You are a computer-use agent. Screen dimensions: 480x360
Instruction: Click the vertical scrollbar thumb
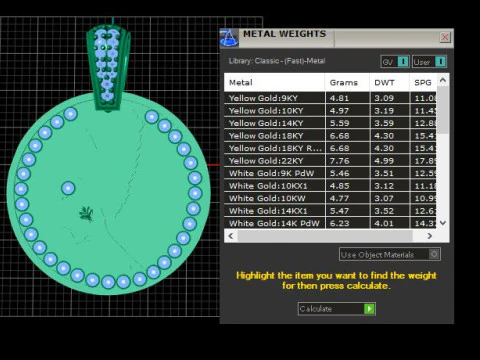pyautogui.click(x=443, y=110)
